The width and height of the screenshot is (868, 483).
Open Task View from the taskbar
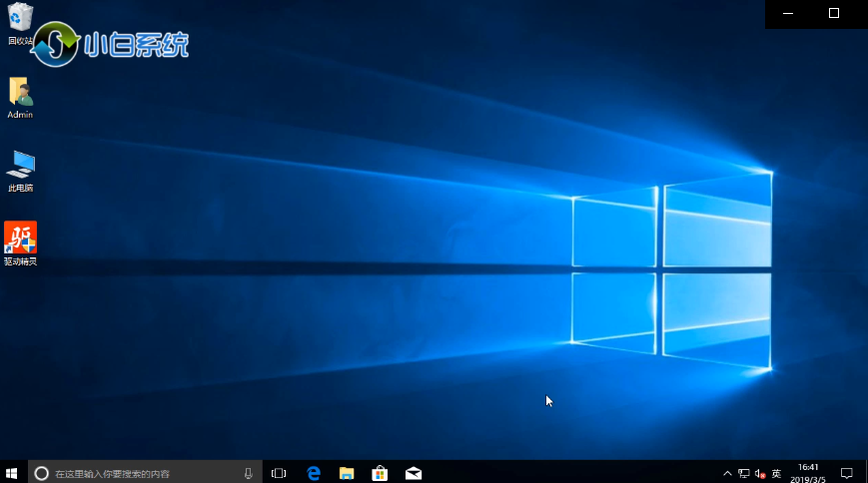click(x=280, y=473)
